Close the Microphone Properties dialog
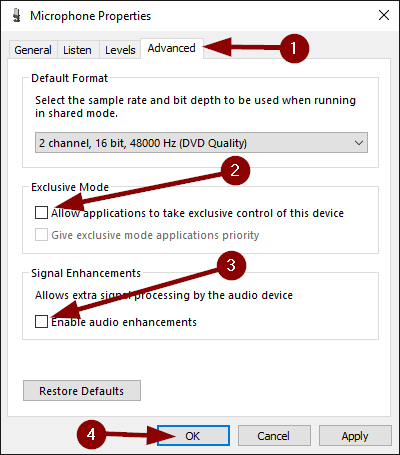 pos(384,15)
